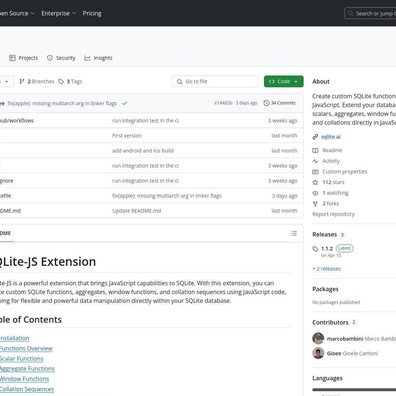
Task: Open release 1.1.2
Action: [x=327, y=249]
